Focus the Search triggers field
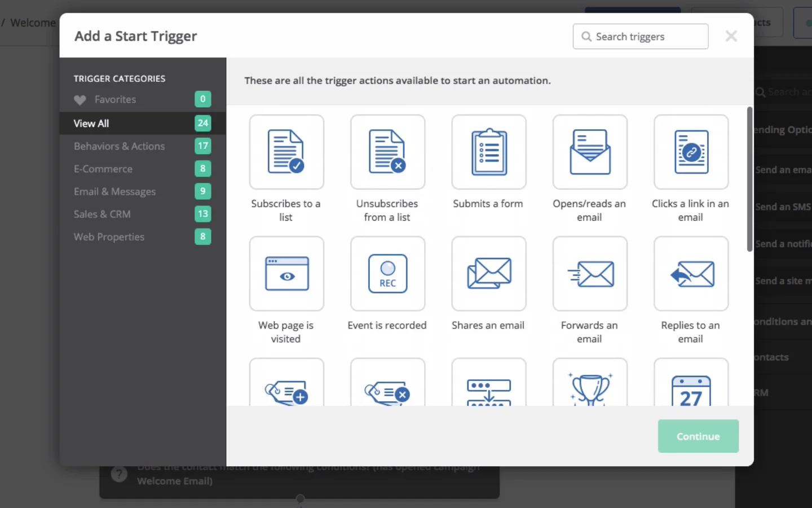This screenshot has height=508, width=812. point(641,37)
